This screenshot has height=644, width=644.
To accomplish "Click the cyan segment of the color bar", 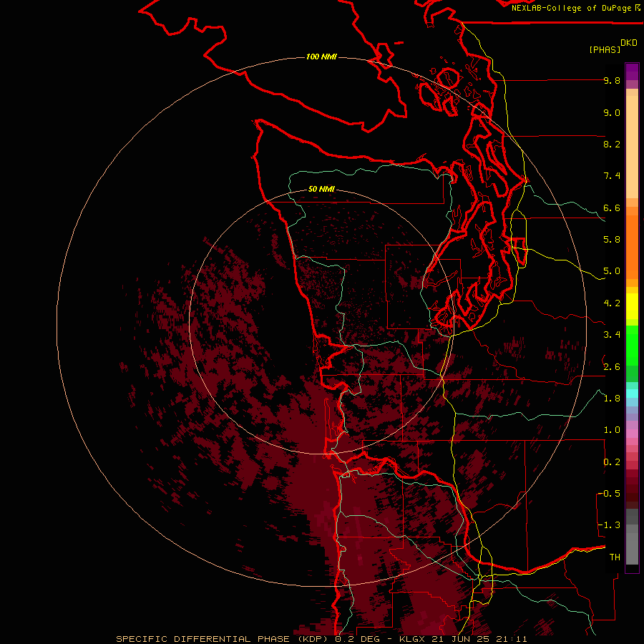I will [x=632, y=394].
